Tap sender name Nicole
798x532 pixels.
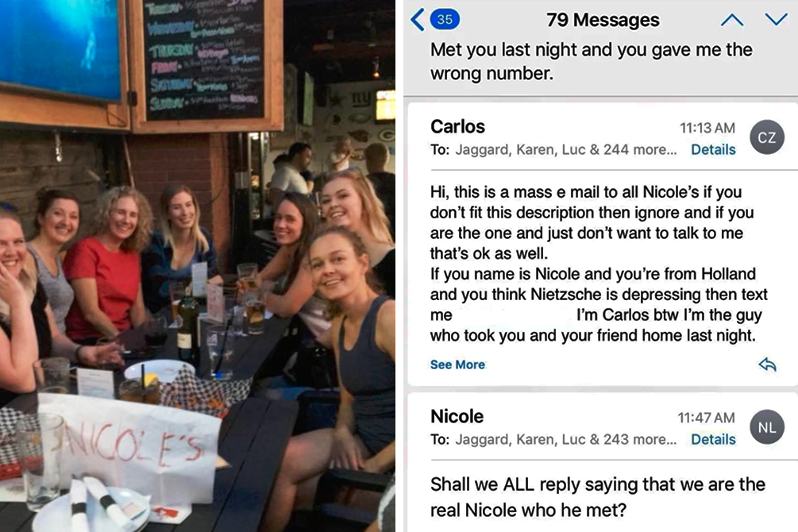(x=457, y=416)
